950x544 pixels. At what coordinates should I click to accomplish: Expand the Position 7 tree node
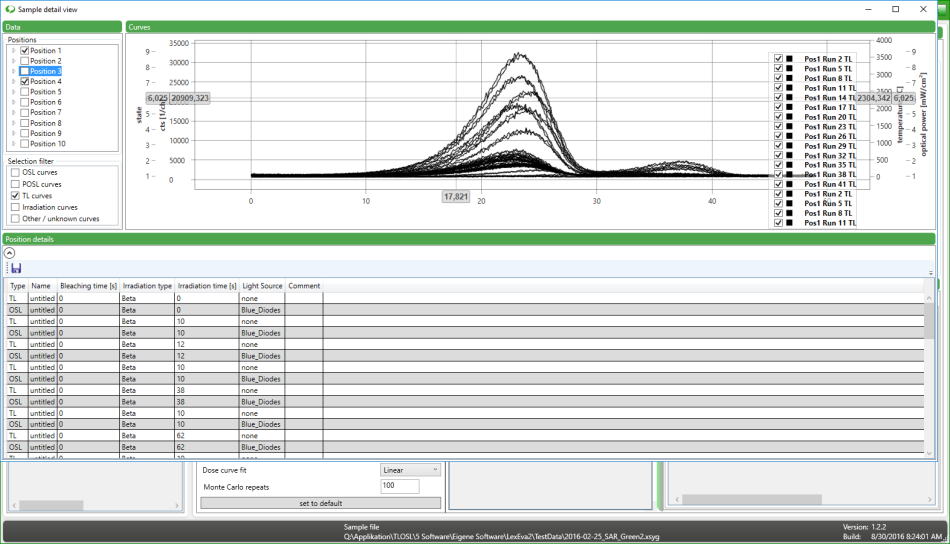[13, 113]
